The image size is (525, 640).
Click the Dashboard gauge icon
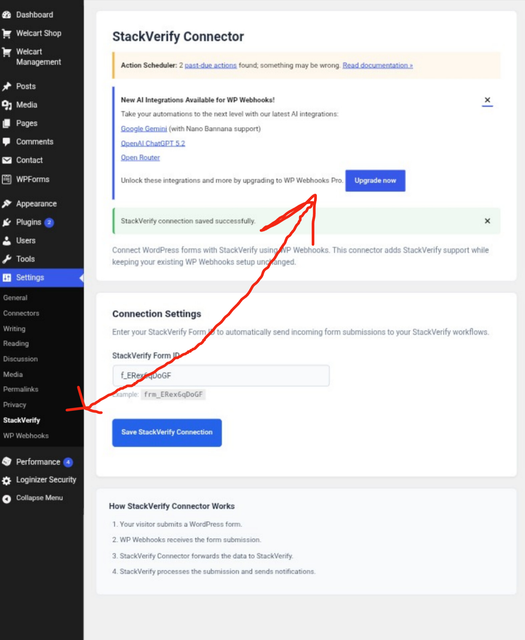point(7,15)
